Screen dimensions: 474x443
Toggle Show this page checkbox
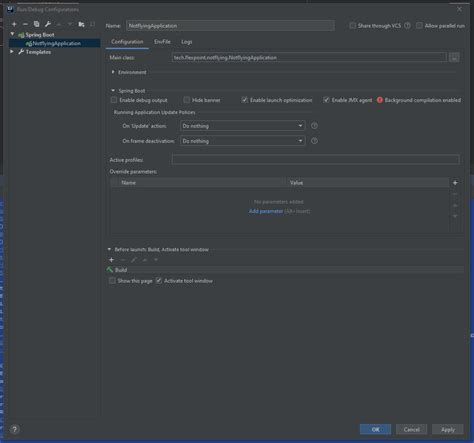coord(112,281)
